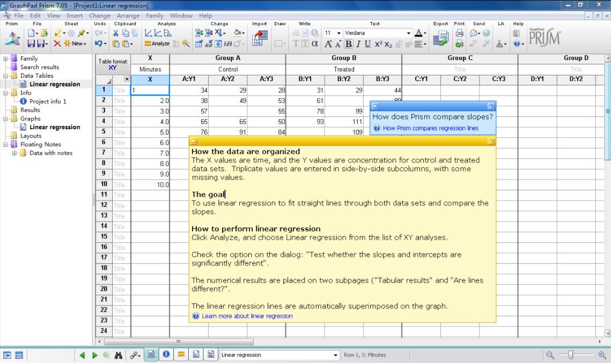
Task: Click the sort X values icon
Action: (219, 33)
